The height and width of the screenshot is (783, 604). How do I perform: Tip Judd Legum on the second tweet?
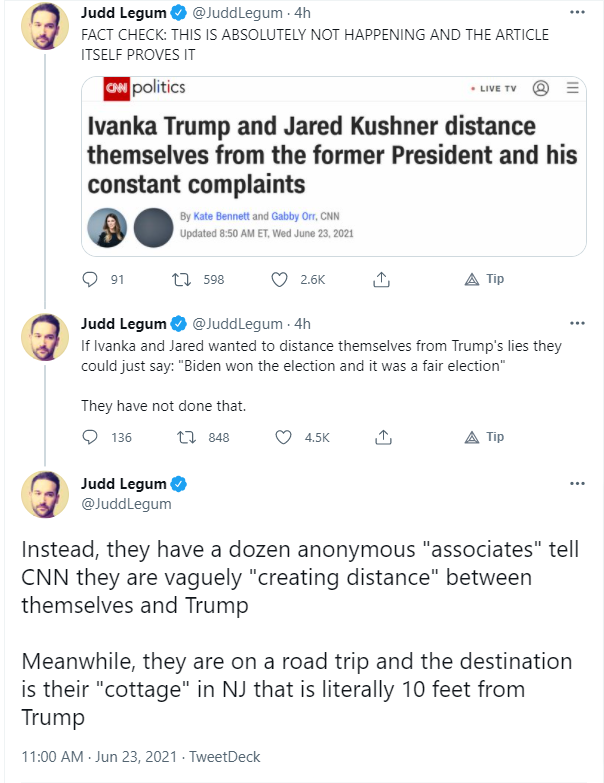(485, 437)
